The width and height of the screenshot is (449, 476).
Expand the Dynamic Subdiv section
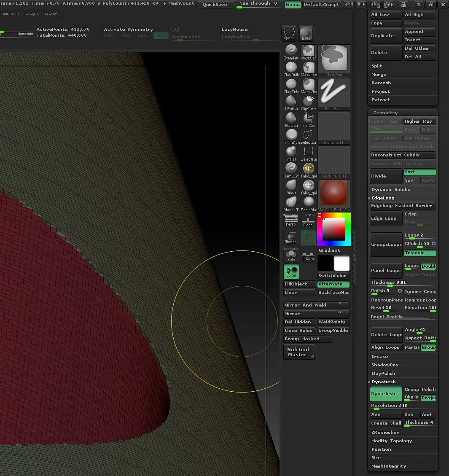(x=391, y=190)
